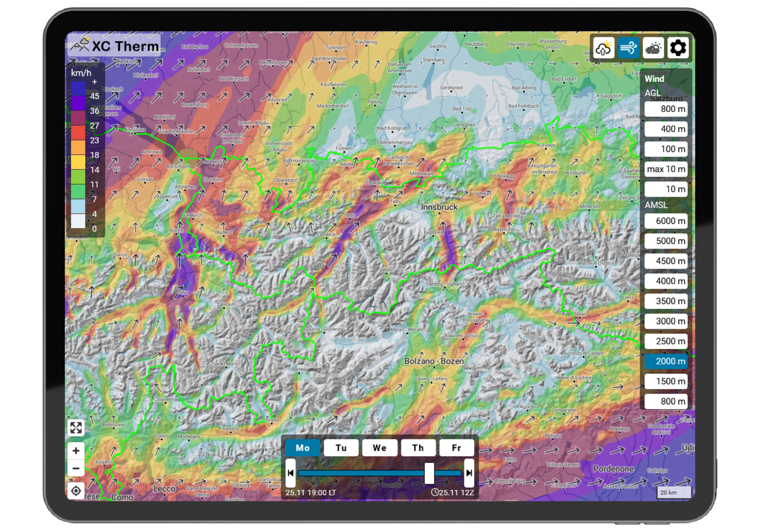
Task: Select AGL wind level 400 m
Action: tap(666, 129)
